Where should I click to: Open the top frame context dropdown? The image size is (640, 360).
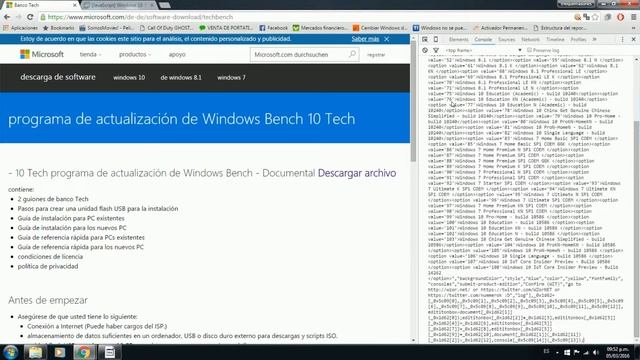click(x=483, y=50)
